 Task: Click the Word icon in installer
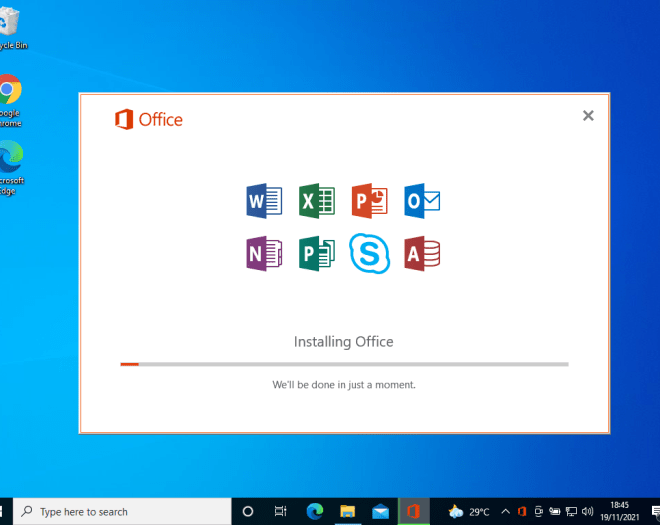click(264, 201)
